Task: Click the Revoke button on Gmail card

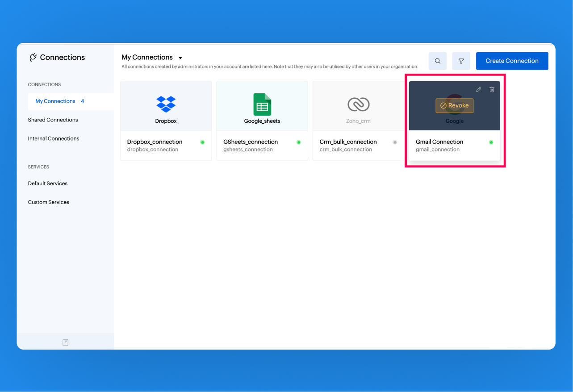Action: 454,105
